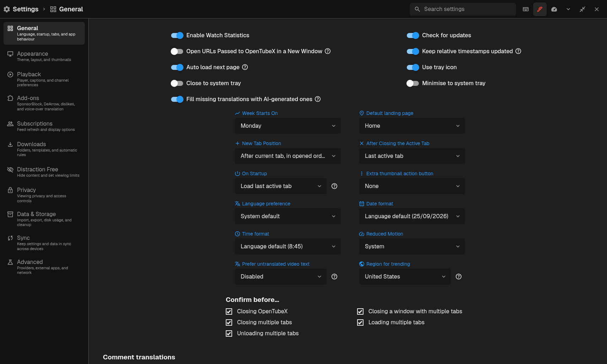Click the help icon next to On Startup
The height and width of the screenshot is (364, 607).
coord(334,186)
